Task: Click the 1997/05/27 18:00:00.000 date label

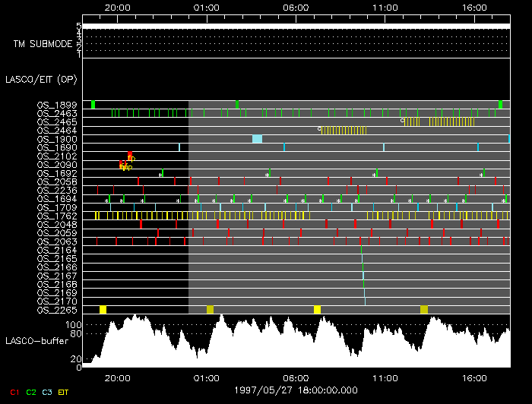Action: (295, 389)
